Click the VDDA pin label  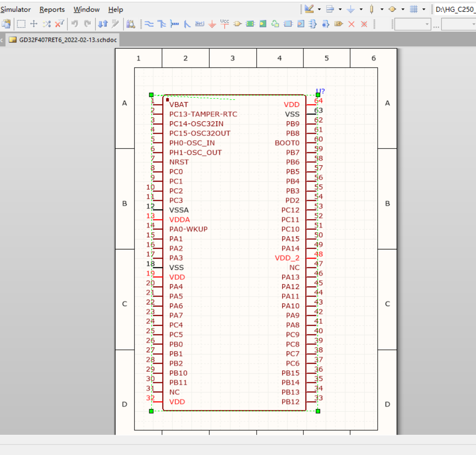coord(180,219)
